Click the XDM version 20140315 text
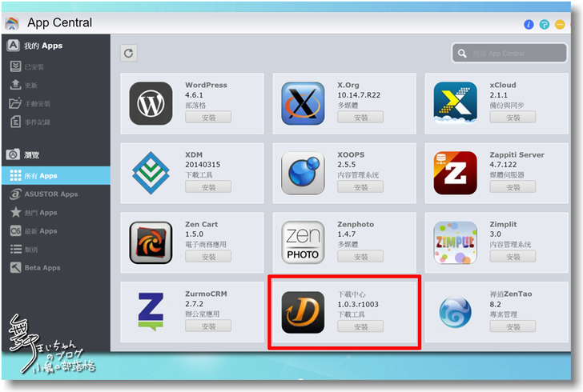The height and width of the screenshot is (392, 583). [x=203, y=165]
